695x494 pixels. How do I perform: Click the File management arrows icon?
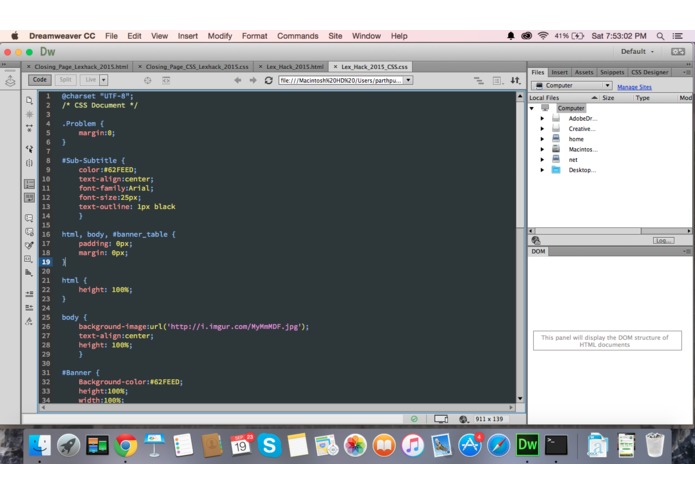pyautogui.click(x=515, y=80)
